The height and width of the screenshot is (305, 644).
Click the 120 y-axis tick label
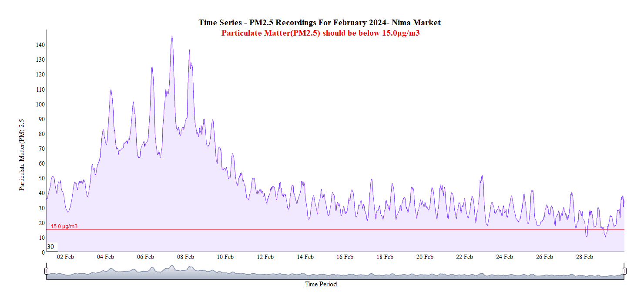tap(40, 75)
